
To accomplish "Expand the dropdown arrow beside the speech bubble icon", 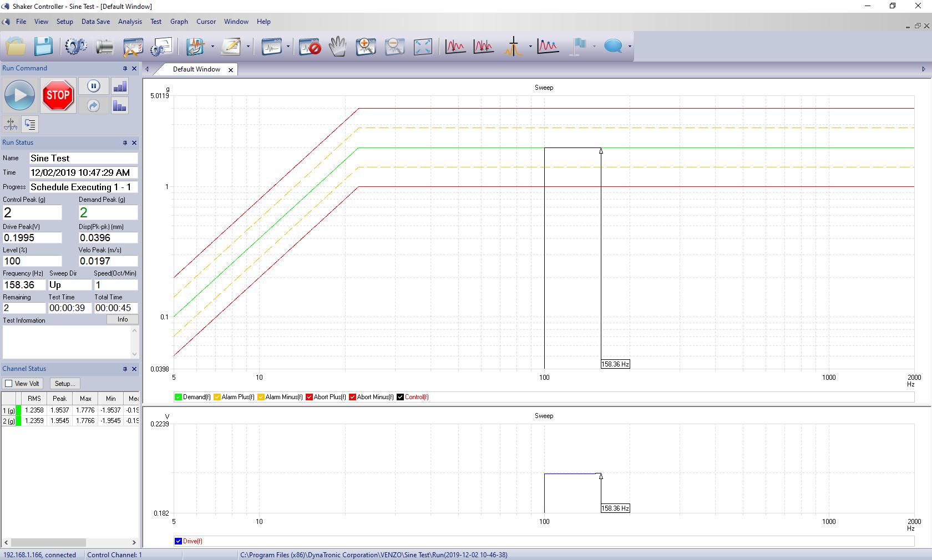I will point(630,47).
